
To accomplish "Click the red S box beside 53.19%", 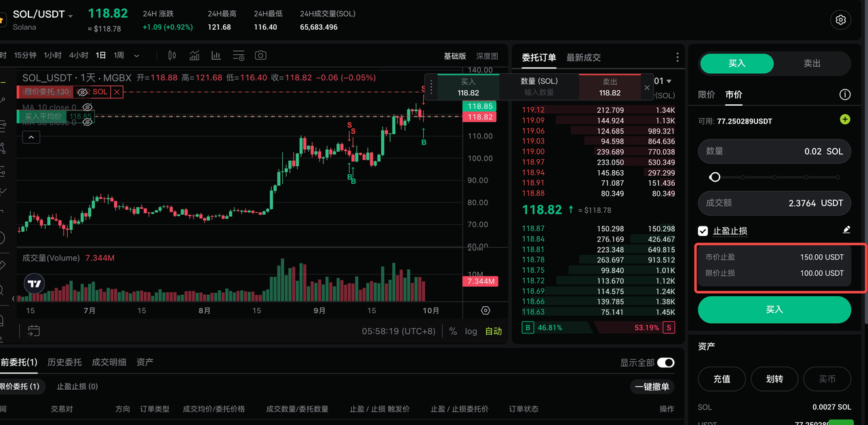I will (669, 327).
